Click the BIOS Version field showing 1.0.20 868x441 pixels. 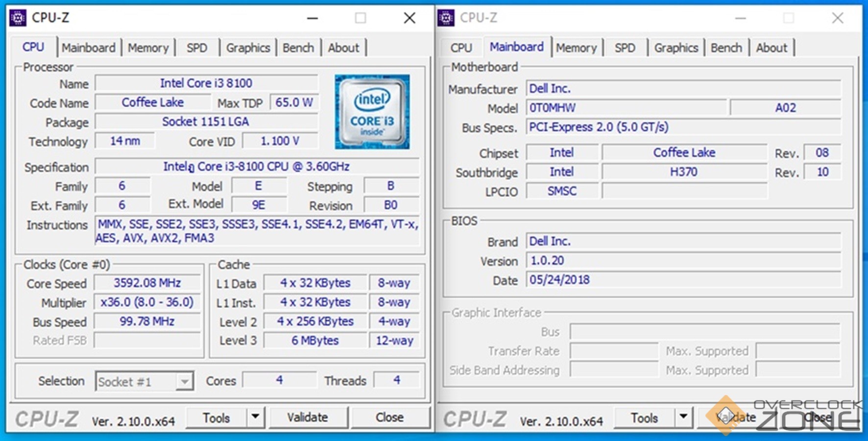(x=683, y=261)
